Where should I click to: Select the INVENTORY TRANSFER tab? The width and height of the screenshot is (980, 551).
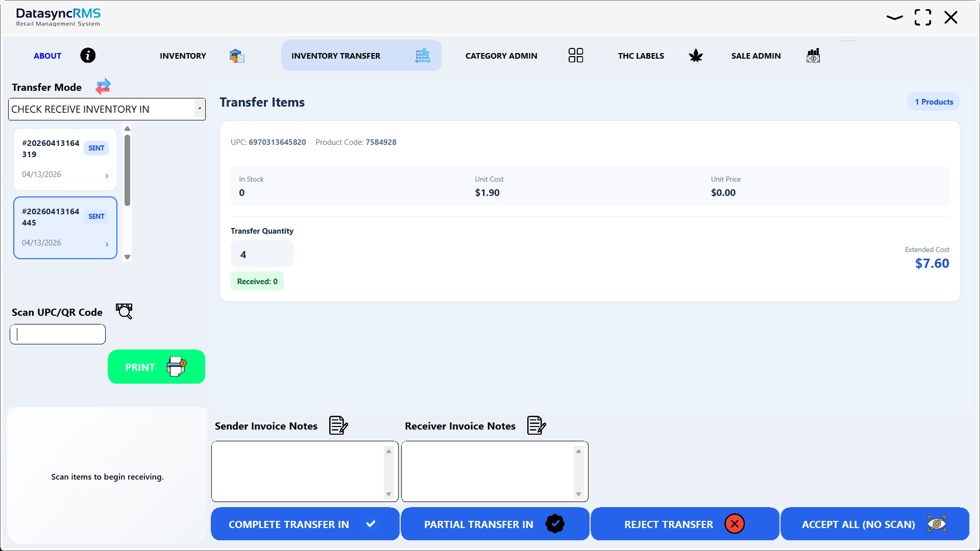[361, 55]
